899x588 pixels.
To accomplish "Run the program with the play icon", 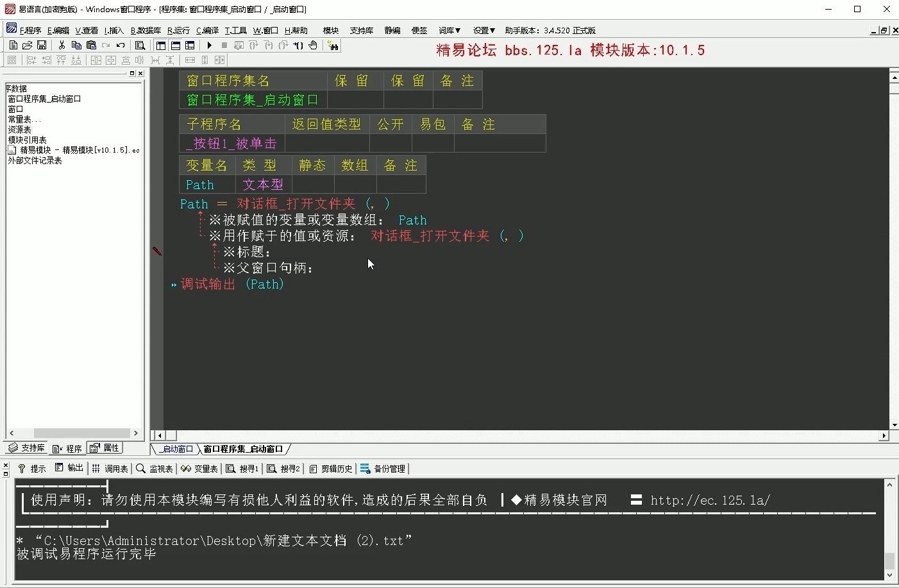I will click(x=210, y=46).
